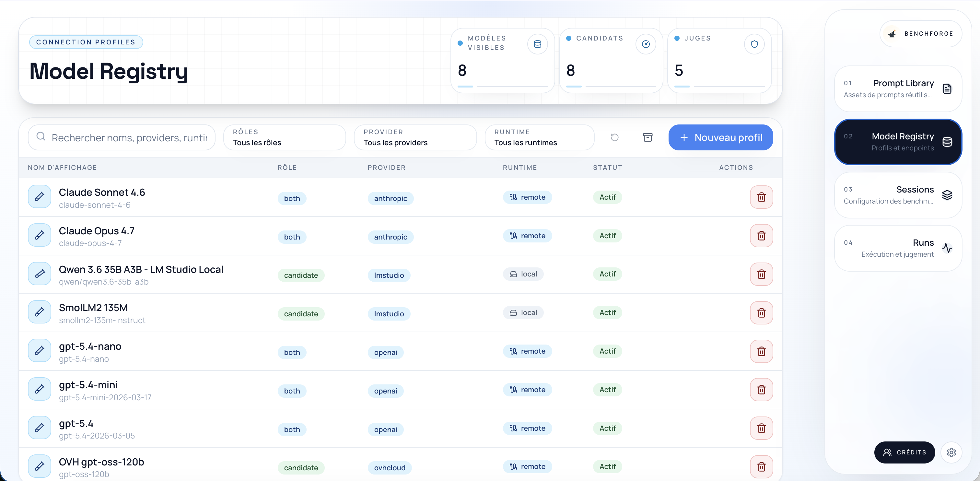The height and width of the screenshot is (481, 980).
Task: Edit the Claude Sonnet 4.6 profile
Action: click(39, 197)
